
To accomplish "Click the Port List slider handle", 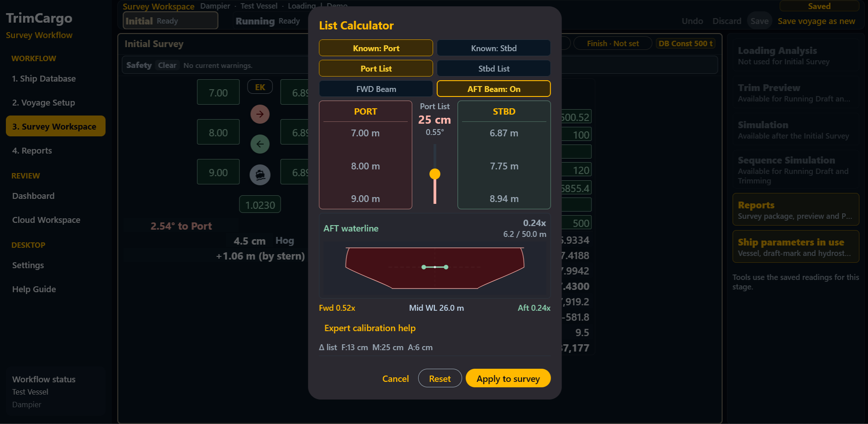I will [x=435, y=174].
